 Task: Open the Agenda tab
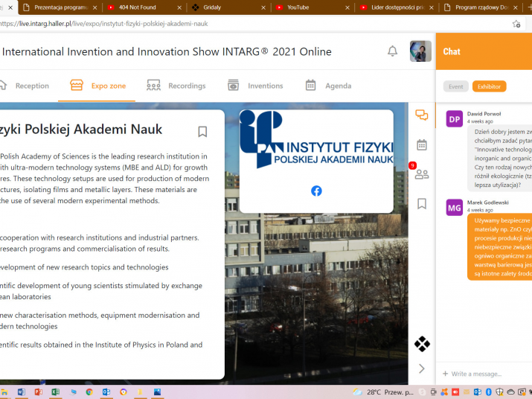pyautogui.click(x=328, y=86)
